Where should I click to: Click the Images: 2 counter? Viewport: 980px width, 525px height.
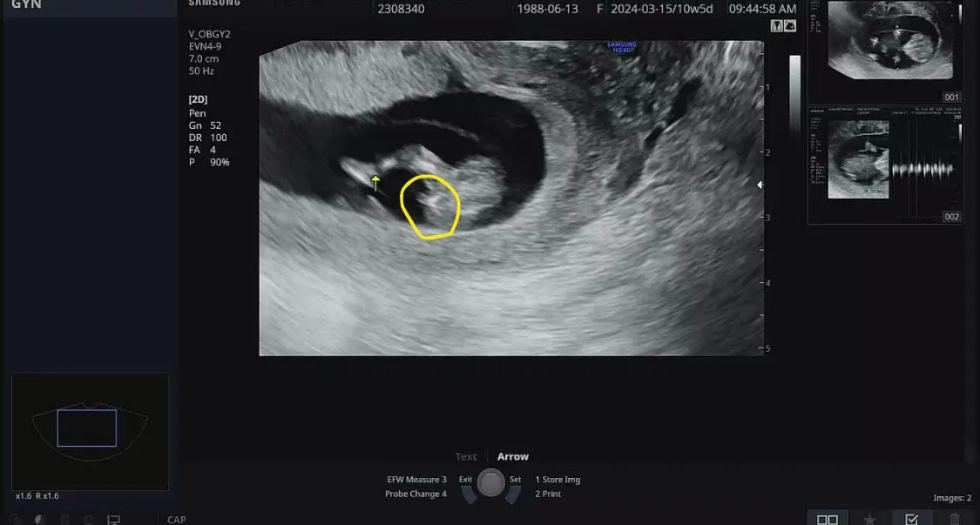pos(952,498)
